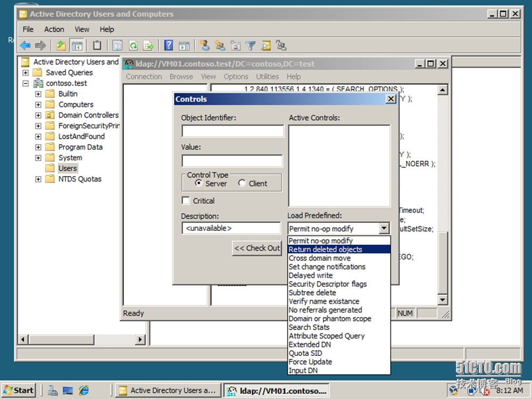Select the server Radio button
532x399 pixels.
pos(199,183)
